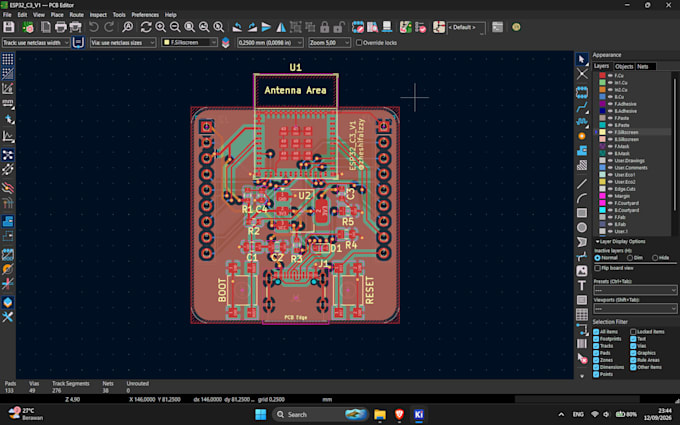The height and width of the screenshot is (425, 680).
Task: Undo the last edit
Action: tap(94, 27)
